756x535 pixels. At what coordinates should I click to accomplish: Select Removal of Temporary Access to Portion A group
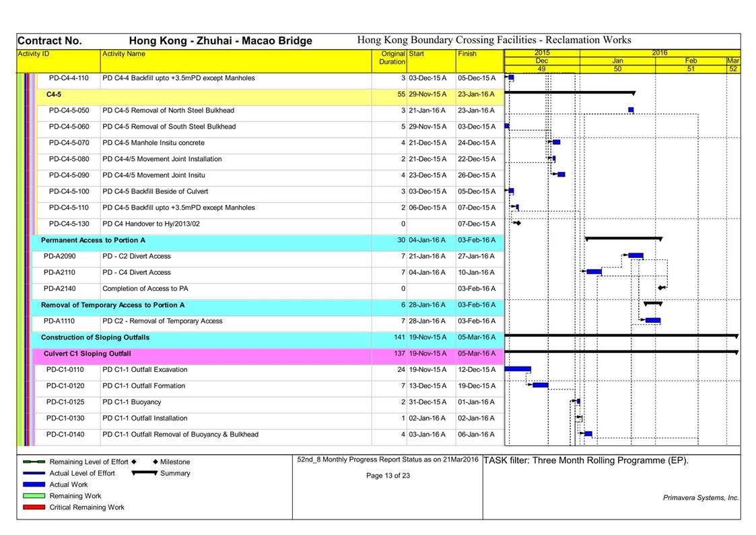click(x=113, y=305)
